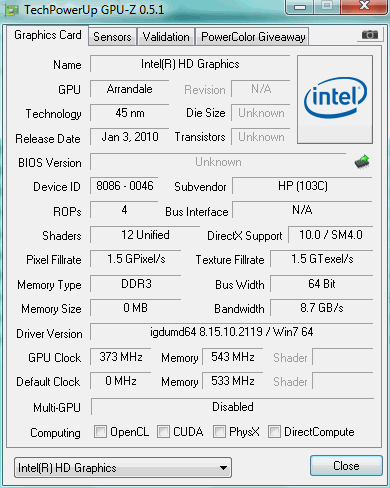
Task: Select Shaders value 12 Unified
Action: point(145,235)
